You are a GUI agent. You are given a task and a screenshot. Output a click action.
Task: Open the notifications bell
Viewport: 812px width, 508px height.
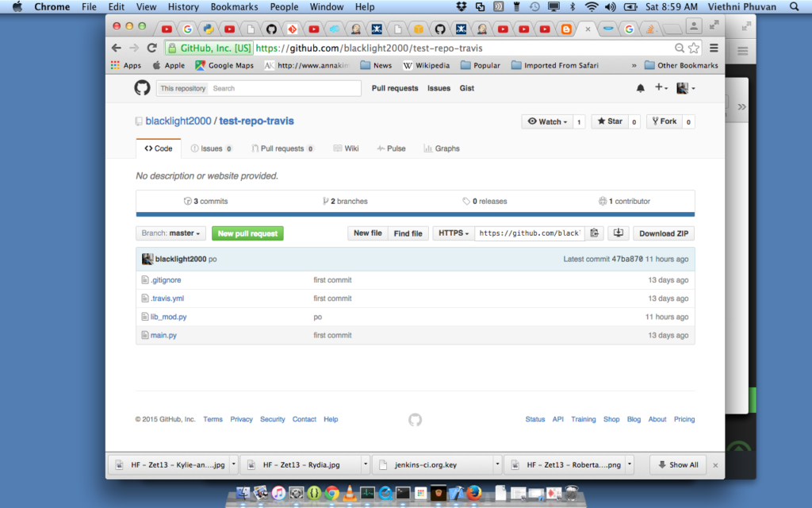coord(641,88)
